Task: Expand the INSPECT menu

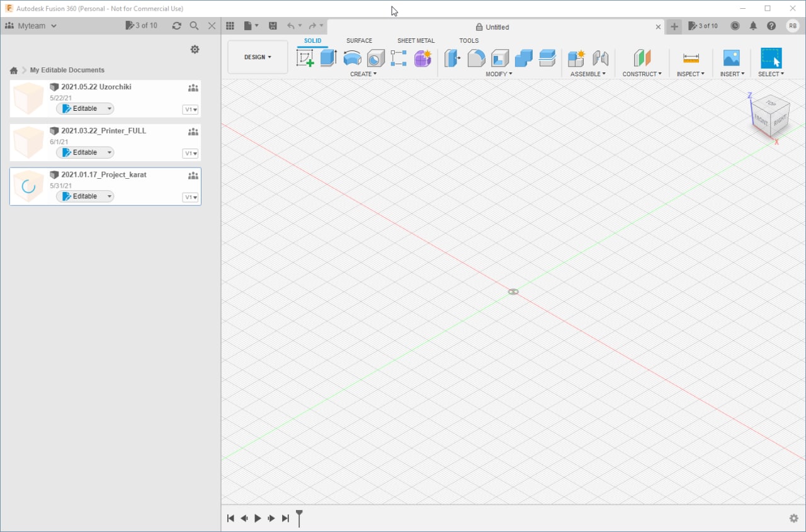Action: pyautogui.click(x=691, y=74)
